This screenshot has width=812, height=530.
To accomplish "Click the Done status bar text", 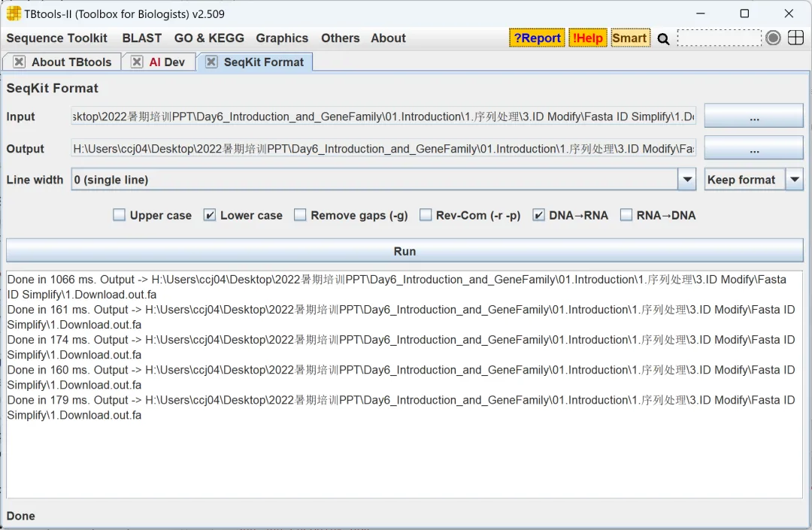I will coord(21,516).
